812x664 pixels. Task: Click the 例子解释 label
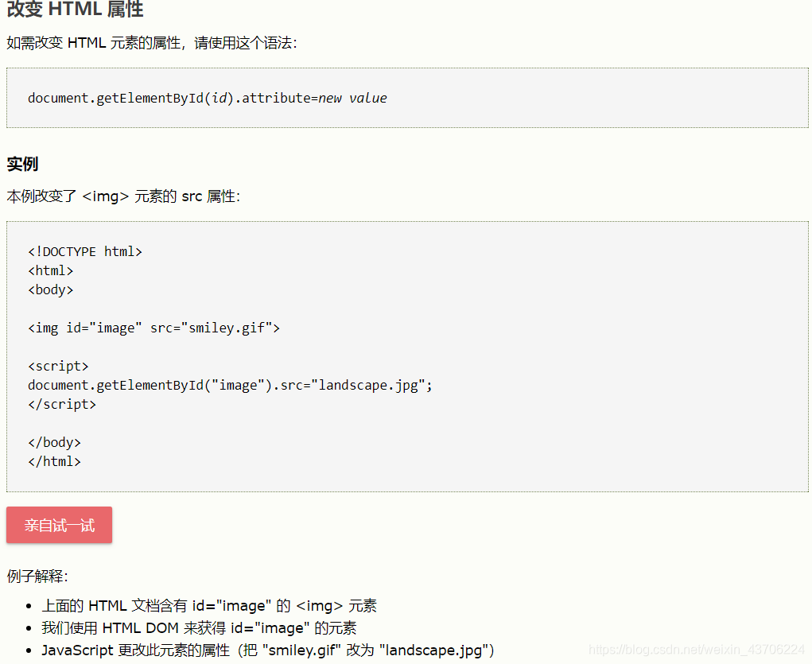point(37,576)
